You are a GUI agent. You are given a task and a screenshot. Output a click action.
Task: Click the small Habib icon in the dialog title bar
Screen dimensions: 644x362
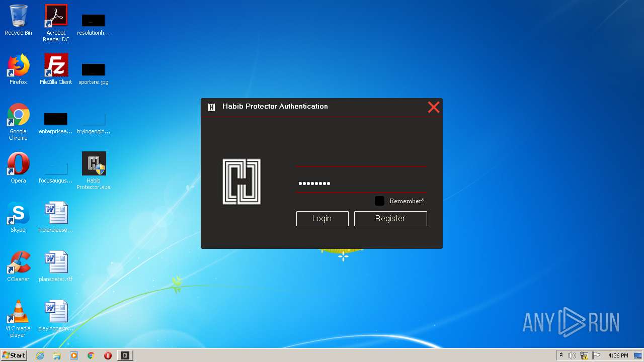tap(212, 107)
